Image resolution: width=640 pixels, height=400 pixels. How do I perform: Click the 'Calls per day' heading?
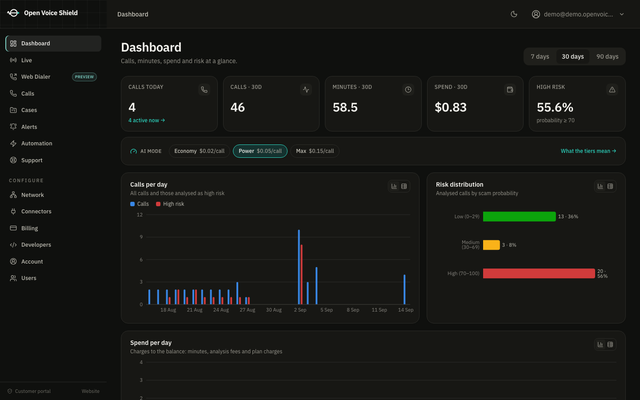click(x=149, y=184)
